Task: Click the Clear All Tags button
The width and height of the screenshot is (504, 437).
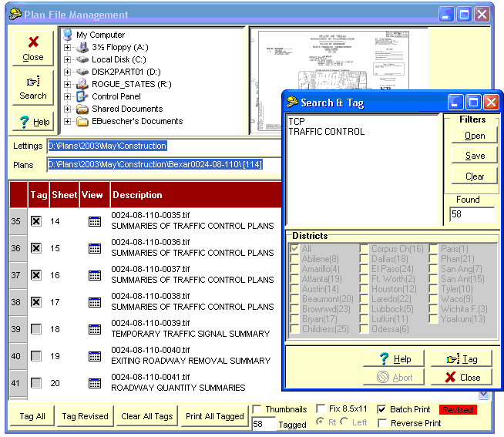Action: click(x=148, y=416)
